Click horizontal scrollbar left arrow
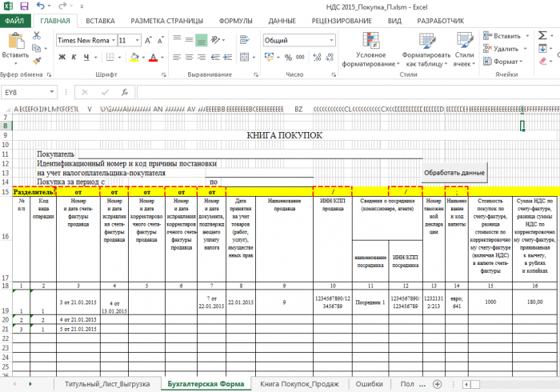Viewport: 560px width, 392px height. point(466,385)
